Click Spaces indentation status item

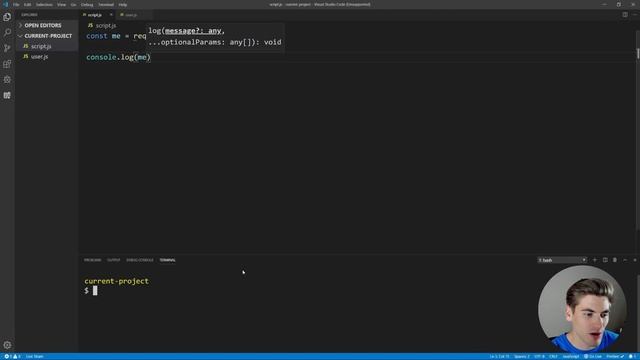coord(522,356)
